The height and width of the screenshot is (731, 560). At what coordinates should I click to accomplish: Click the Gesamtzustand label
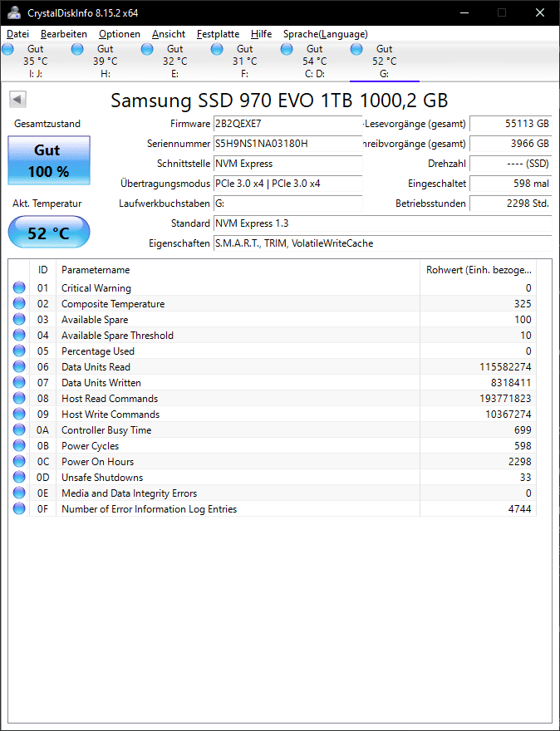click(x=47, y=124)
